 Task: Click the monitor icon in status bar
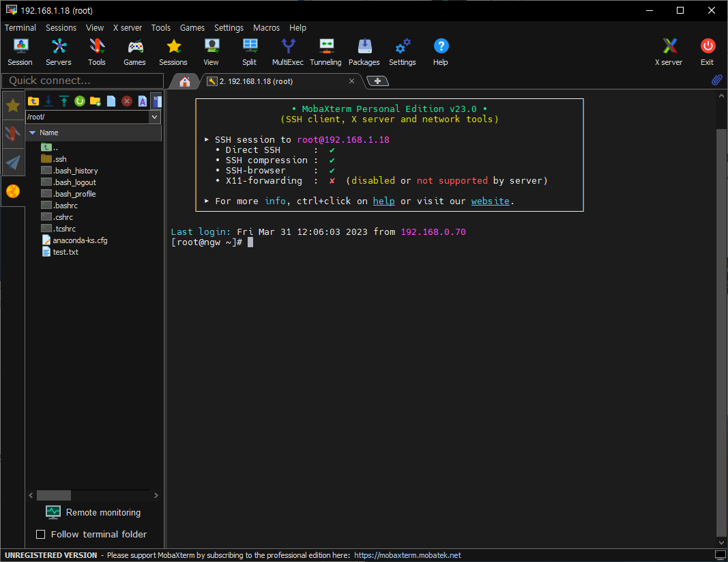[720, 554]
